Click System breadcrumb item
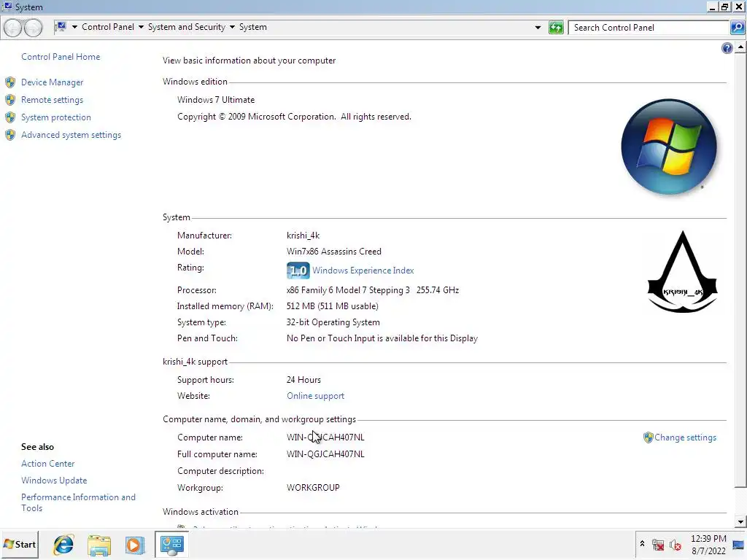 coord(253,27)
